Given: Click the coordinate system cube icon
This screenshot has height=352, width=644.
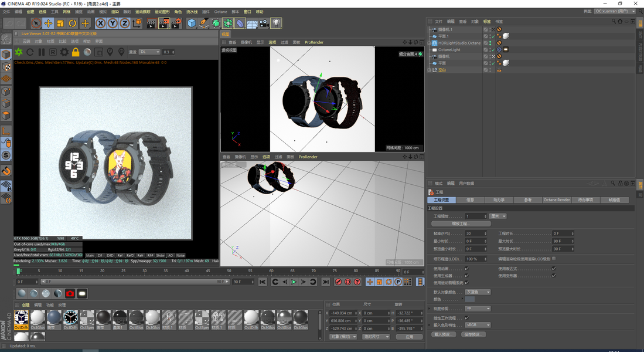Looking at the screenshot, I should pyautogui.click(x=137, y=23).
